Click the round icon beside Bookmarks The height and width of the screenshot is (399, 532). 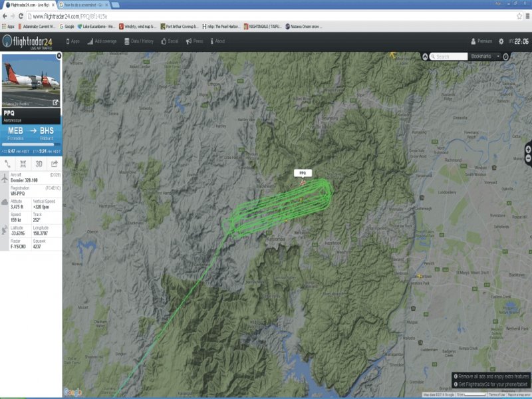(x=506, y=57)
